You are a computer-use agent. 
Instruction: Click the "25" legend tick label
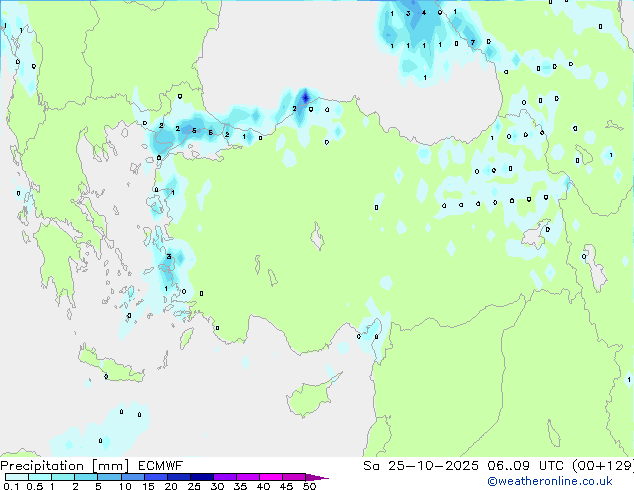[x=194, y=486]
